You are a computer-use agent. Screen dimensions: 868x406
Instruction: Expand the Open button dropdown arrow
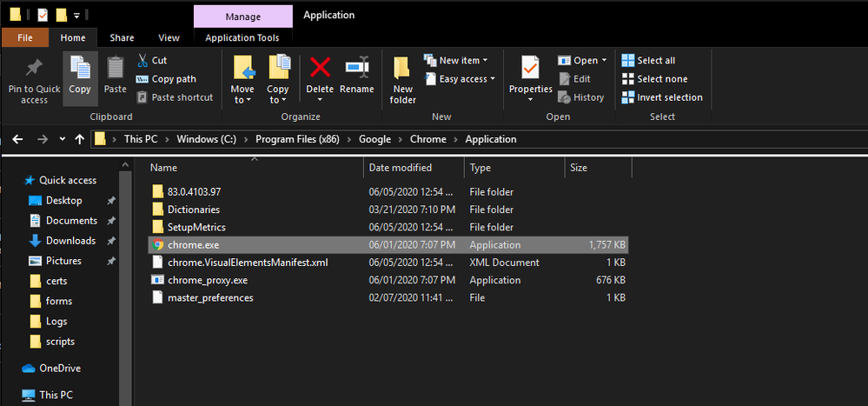[x=604, y=60]
